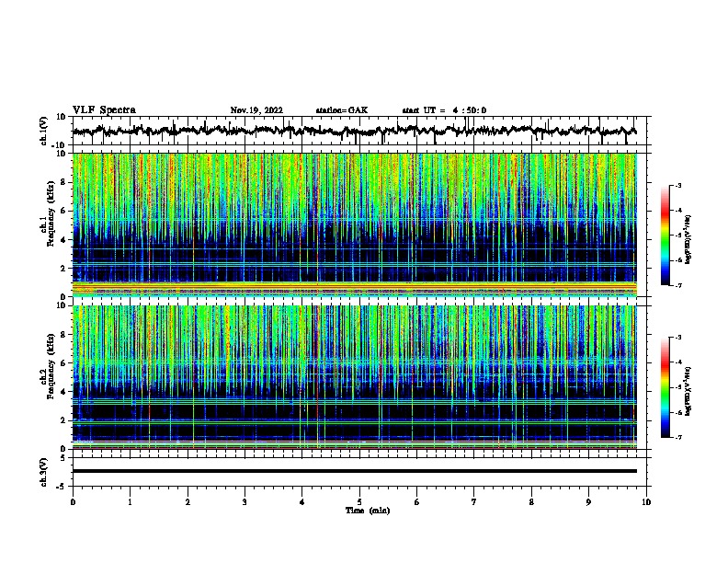Click time axis tick label "4"
The image size is (728, 563).
pos(302,502)
